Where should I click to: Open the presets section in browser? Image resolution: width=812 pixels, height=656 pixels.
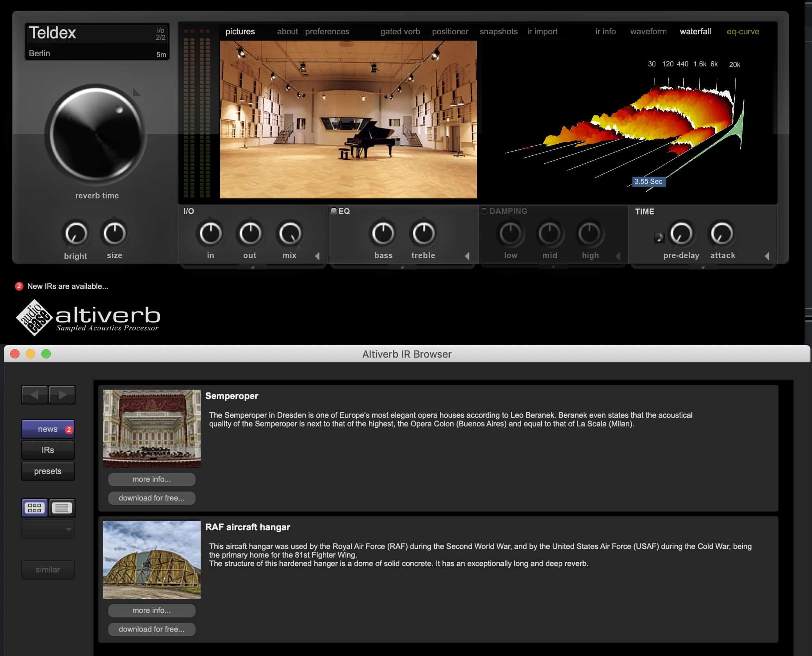(x=48, y=471)
